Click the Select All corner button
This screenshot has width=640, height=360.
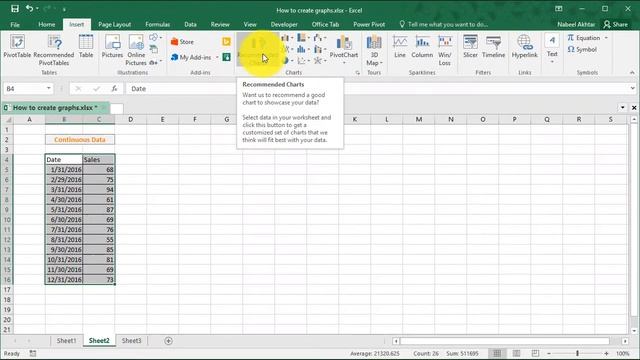click(7, 120)
